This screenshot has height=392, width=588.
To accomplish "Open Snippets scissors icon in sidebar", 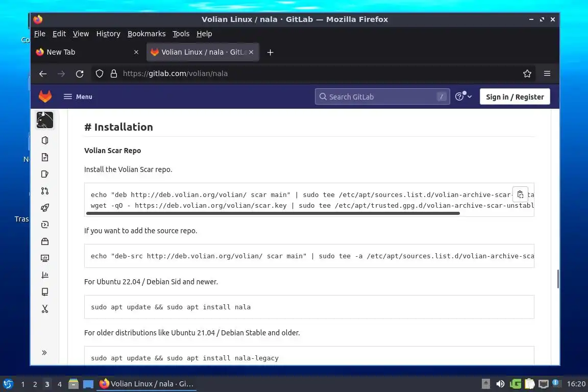I will 44,309.
